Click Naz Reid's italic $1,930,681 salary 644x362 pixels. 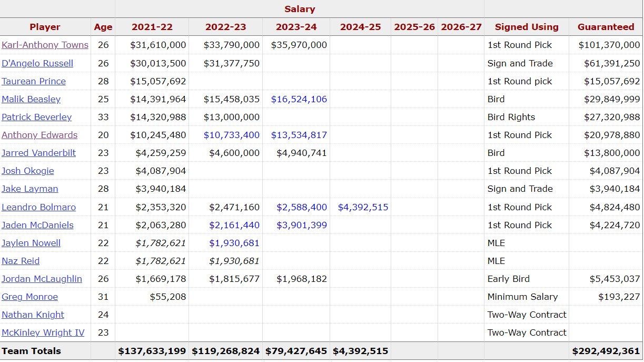coord(234,261)
